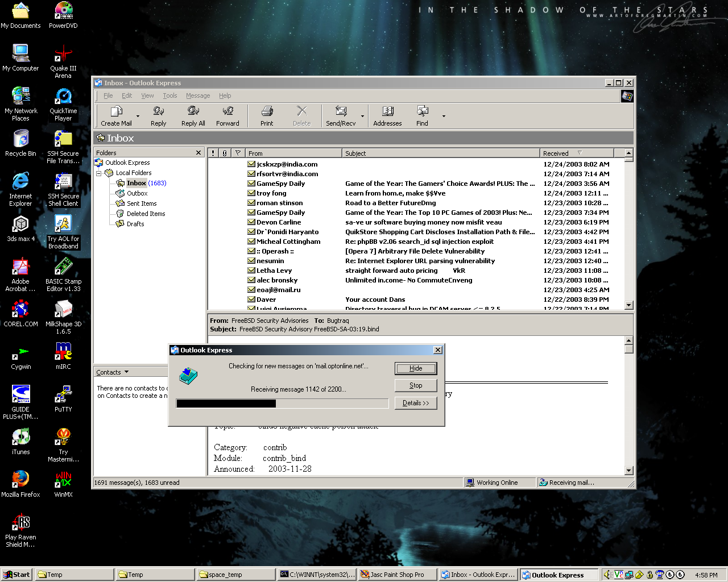Click the volume speaker tray icon

click(x=607, y=575)
